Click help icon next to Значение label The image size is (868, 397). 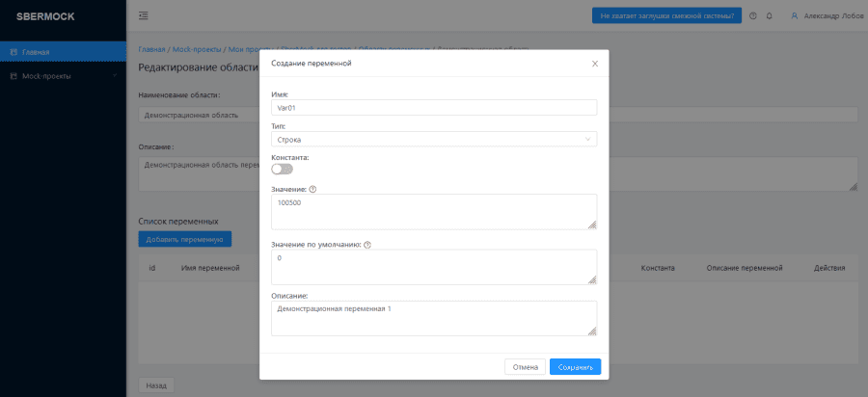point(312,190)
